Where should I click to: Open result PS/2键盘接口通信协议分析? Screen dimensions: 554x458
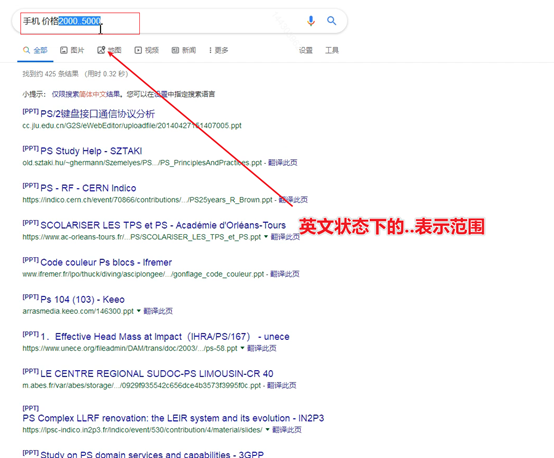point(98,114)
